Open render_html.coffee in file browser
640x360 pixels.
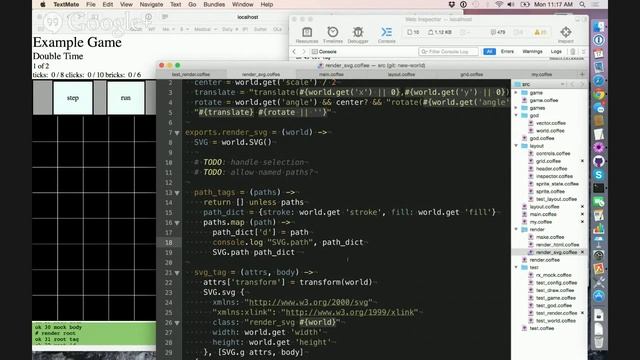click(x=557, y=244)
